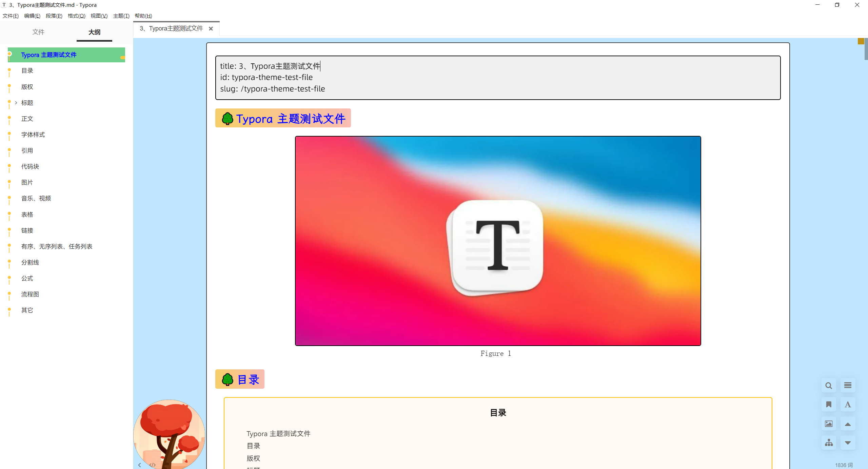
Task: Open the 主题(T) menu
Action: pyautogui.click(x=121, y=16)
